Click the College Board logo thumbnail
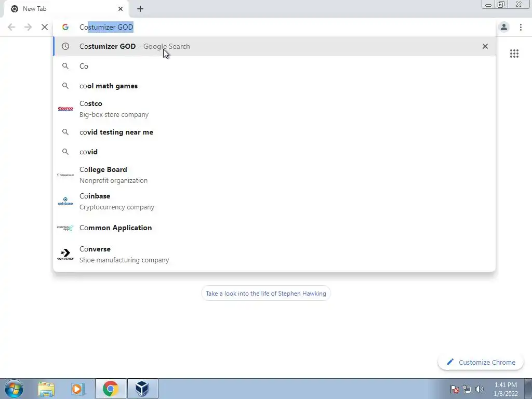The width and height of the screenshot is (532, 399). 65,175
